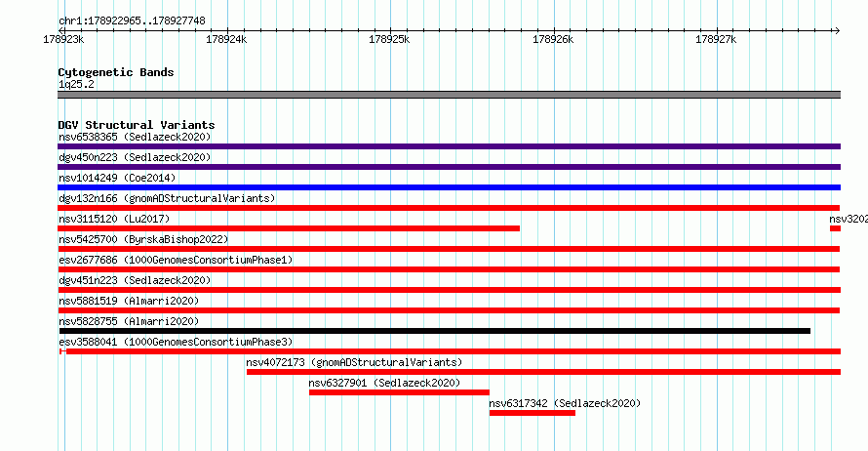Click the 178924k ruler label

point(226,39)
